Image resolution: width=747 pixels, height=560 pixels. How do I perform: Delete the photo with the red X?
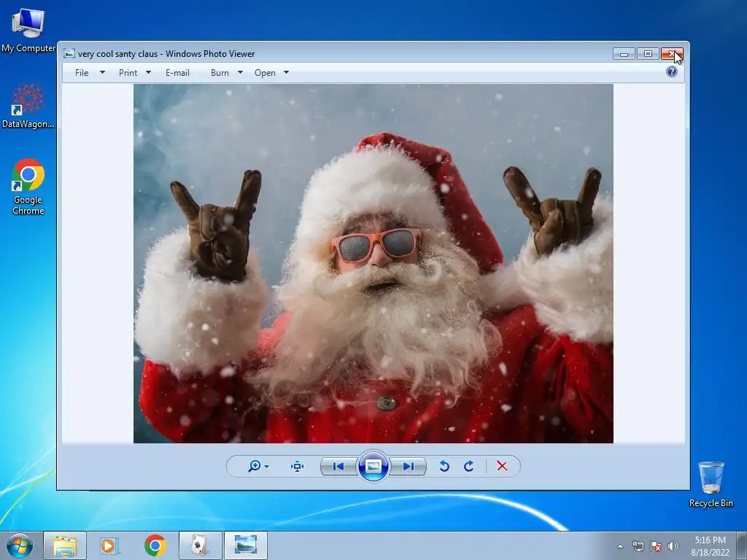(x=502, y=466)
